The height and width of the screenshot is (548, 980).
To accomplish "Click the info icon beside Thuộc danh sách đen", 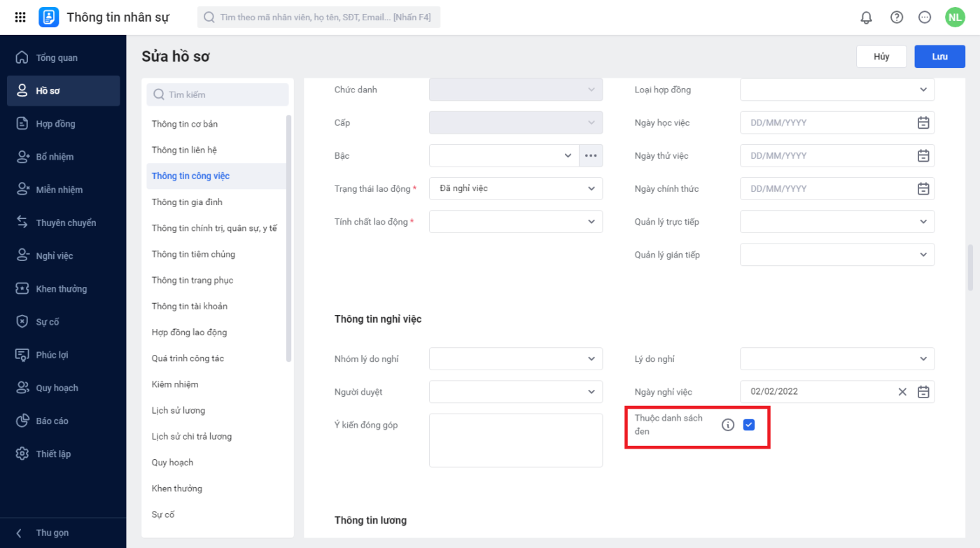I will [x=728, y=425].
